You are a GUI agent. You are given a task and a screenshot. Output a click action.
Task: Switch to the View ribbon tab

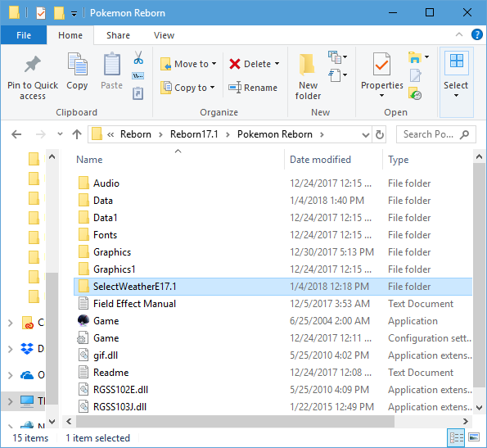pyautogui.click(x=164, y=35)
